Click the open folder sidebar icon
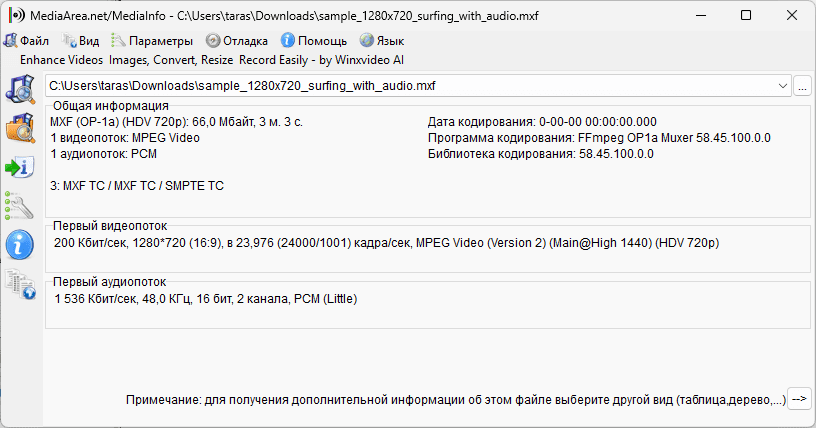 [20, 128]
